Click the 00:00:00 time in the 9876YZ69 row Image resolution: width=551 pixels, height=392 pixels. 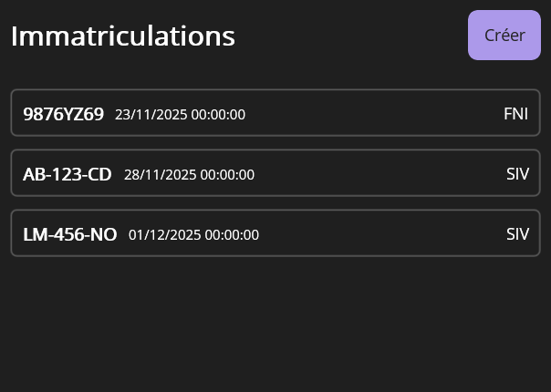[217, 115]
